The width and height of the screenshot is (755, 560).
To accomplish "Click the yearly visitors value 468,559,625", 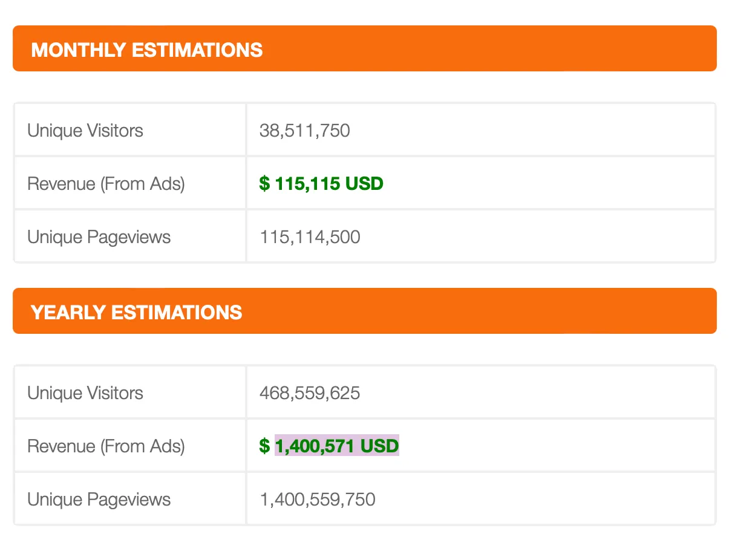I will [310, 393].
